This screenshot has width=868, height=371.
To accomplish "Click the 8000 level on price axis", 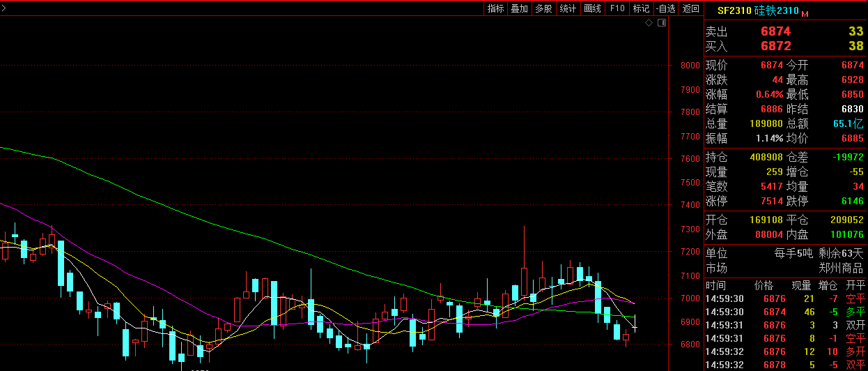I will [x=690, y=66].
